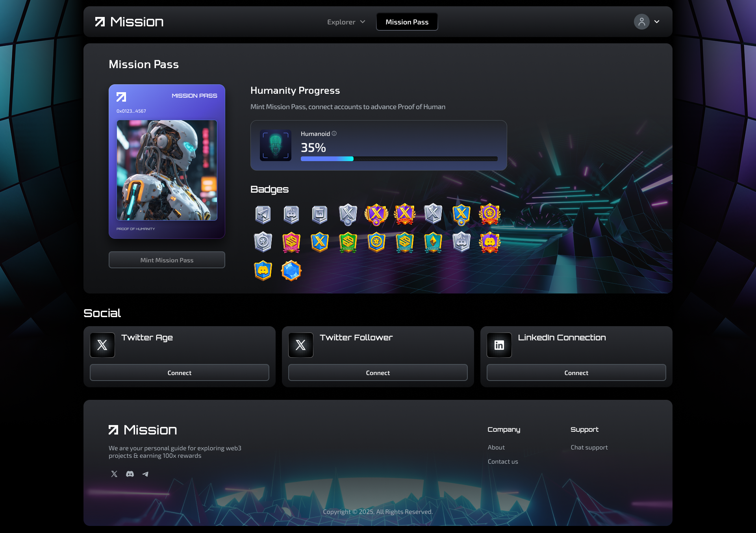The height and width of the screenshot is (533, 756).
Task: Open the Explorer dropdown menu
Action: point(346,22)
